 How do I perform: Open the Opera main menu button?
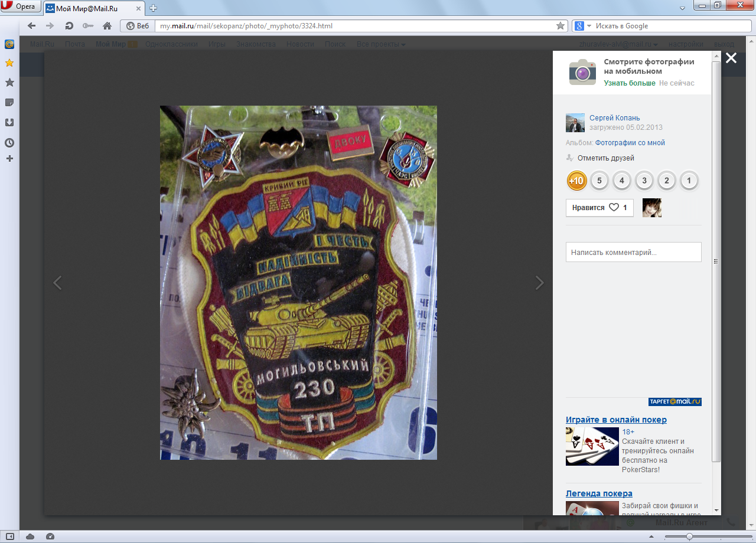tap(20, 7)
